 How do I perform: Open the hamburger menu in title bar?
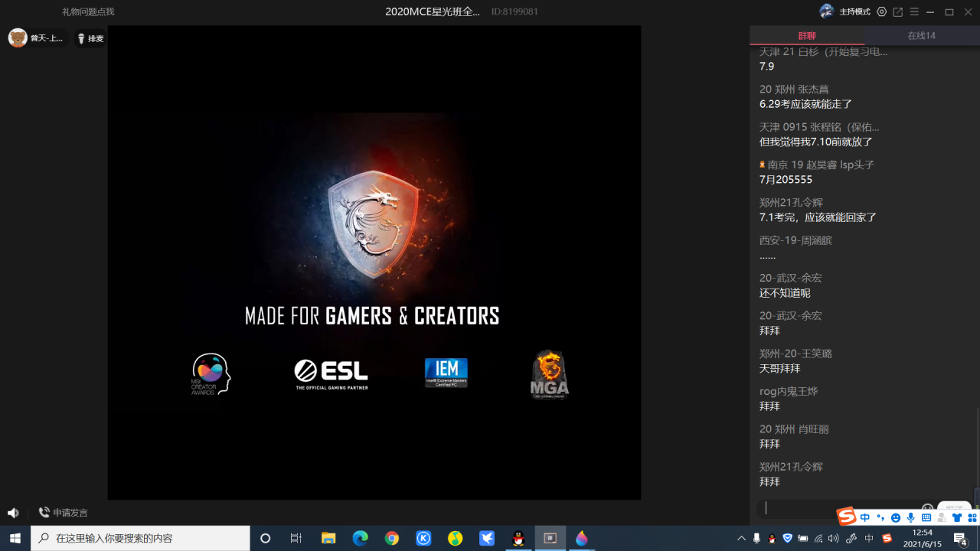coord(914,11)
